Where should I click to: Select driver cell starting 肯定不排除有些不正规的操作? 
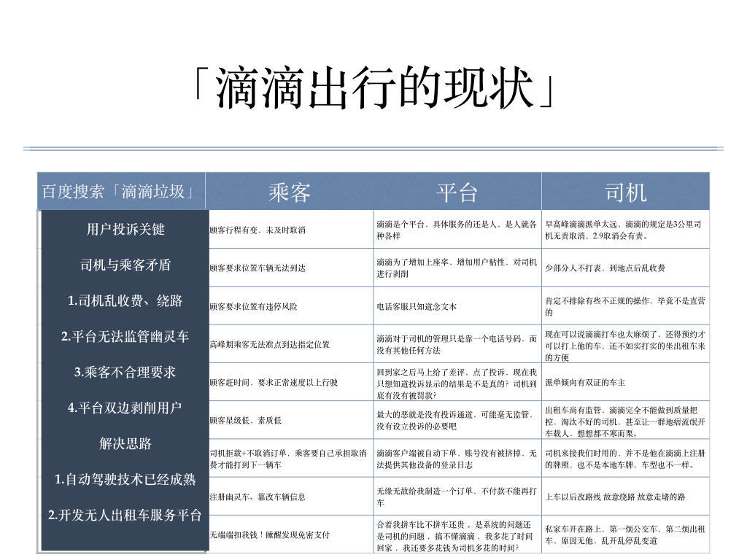point(625,306)
